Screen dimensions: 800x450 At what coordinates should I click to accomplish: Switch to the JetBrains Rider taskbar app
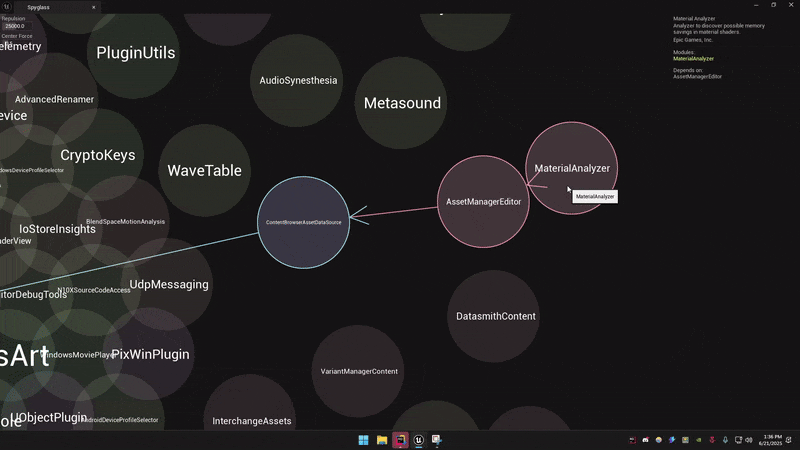[x=401, y=440]
